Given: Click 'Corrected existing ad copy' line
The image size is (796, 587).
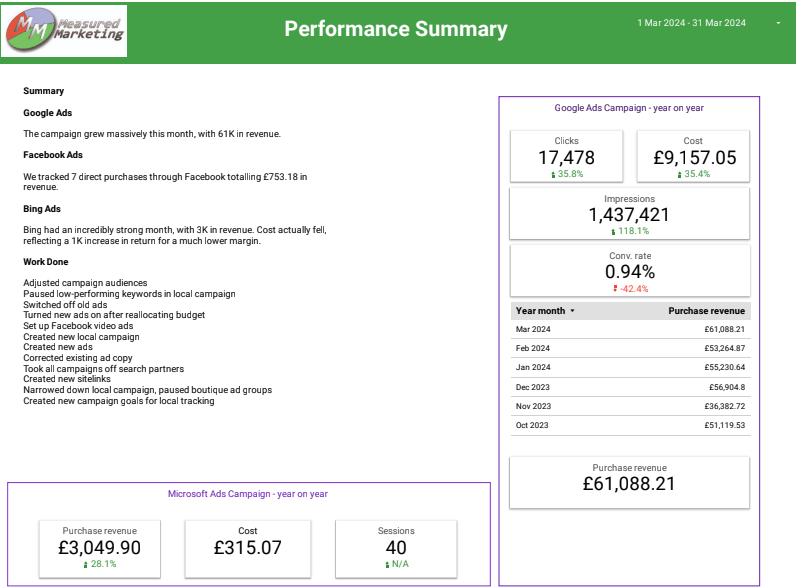Looking at the screenshot, I should 78,357.
